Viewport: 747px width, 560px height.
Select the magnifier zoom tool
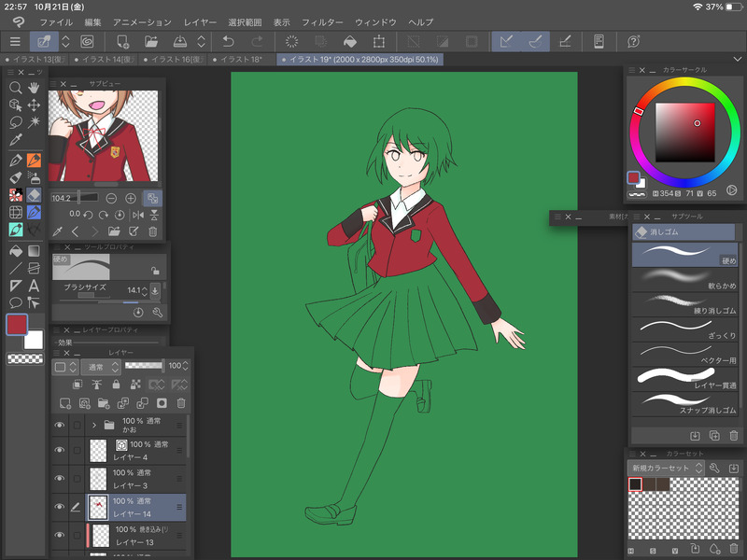(15, 88)
